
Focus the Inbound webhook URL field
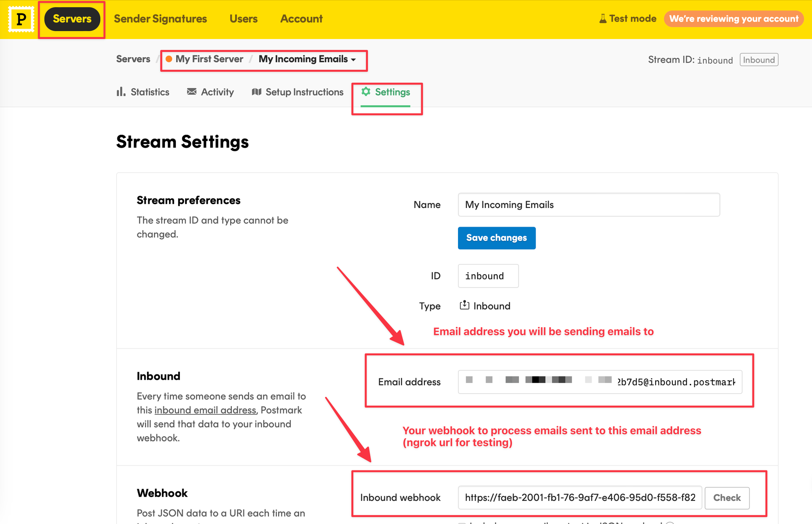pyautogui.click(x=580, y=498)
